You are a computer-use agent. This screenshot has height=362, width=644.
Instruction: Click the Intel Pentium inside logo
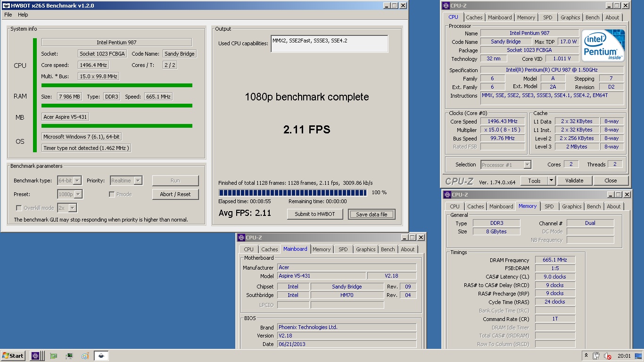pos(603,45)
